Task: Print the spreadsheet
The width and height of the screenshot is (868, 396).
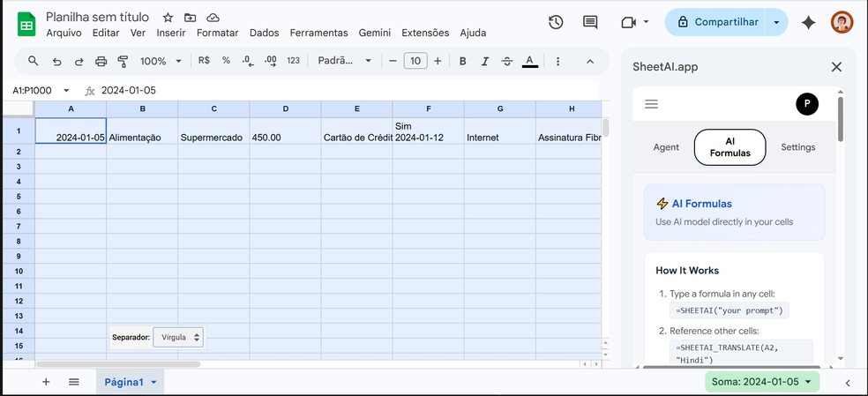Action: [101, 61]
